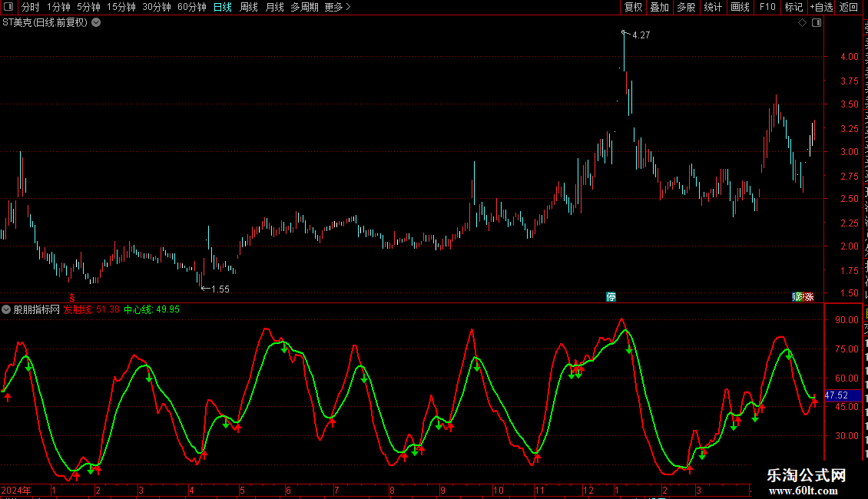Click the blue 47.52 axis value
868x499 pixels.
click(843, 395)
